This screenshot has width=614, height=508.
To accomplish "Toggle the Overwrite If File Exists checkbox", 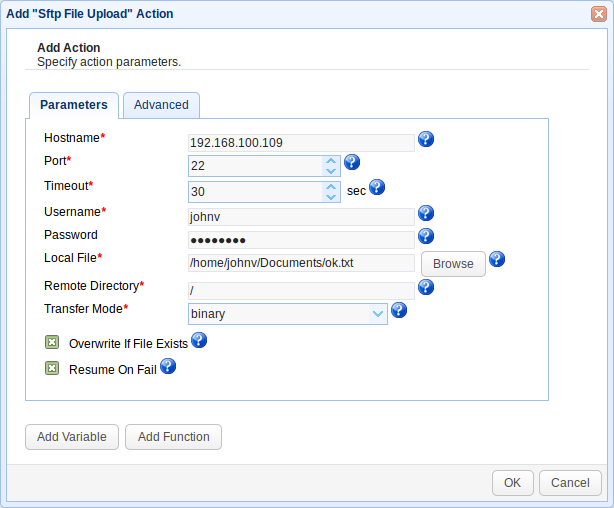I will click(x=52, y=342).
